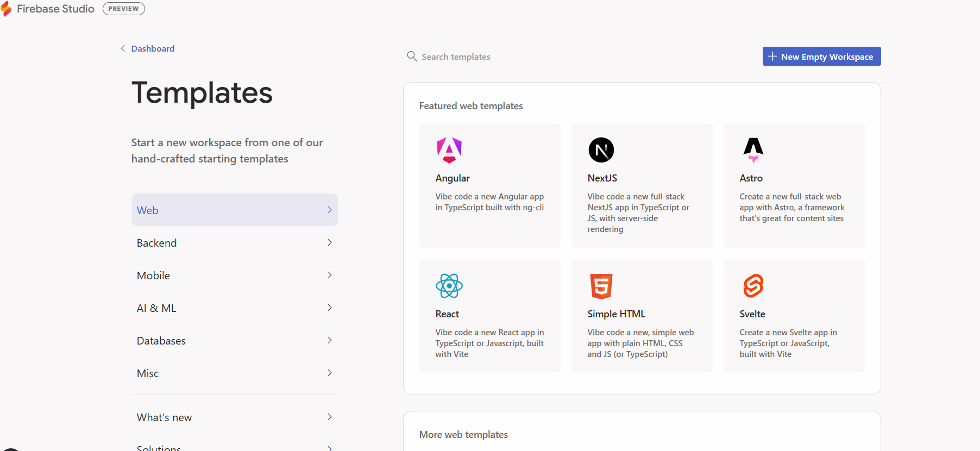Click the React atom icon
The image size is (980, 451).
[449, 286]
